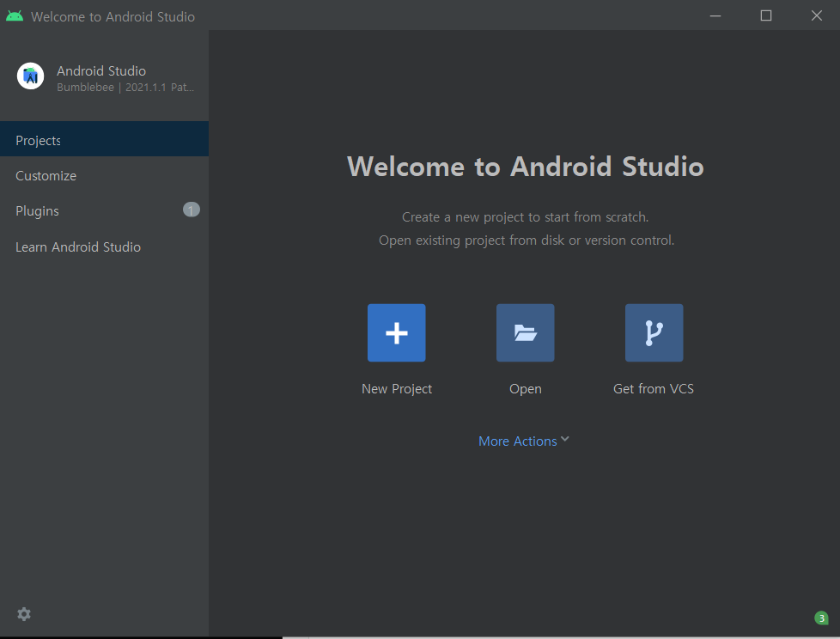Click the Plugins update count badge
Screen dimensions: 840x639
[x=191, y=210]
